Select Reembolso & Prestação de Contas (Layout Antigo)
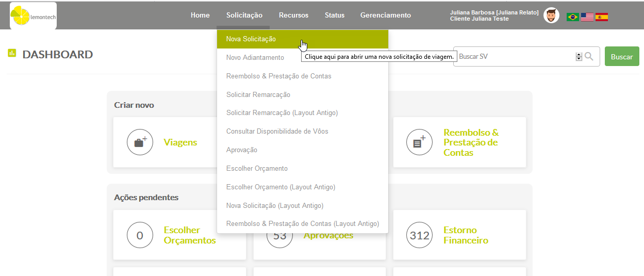 click(303, 224)
